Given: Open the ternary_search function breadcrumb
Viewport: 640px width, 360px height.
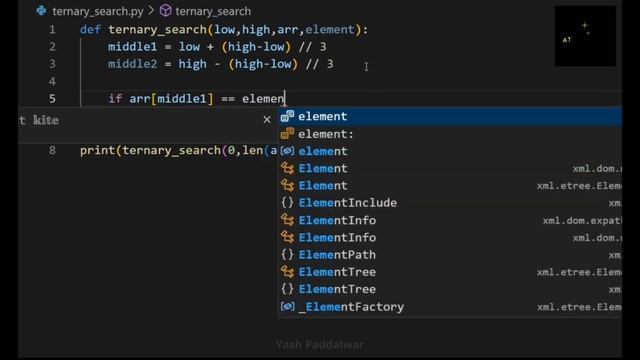Looking at the screenshot, I should point(213,11).
